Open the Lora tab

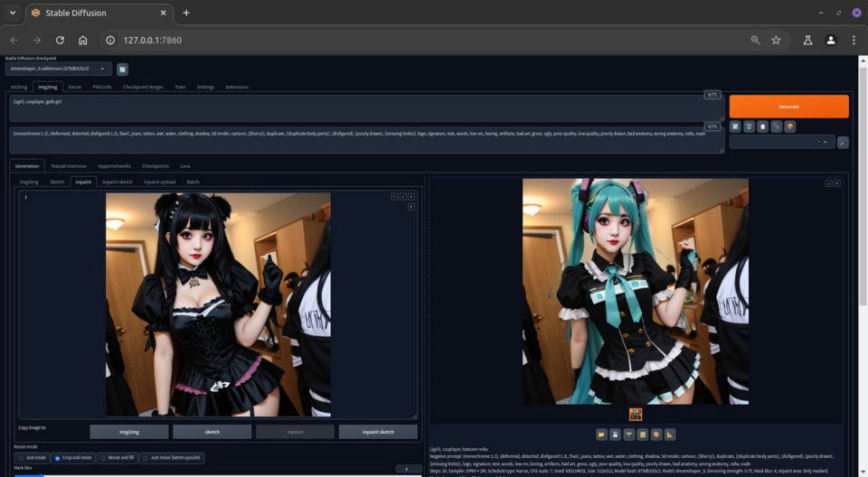[184, 166]
